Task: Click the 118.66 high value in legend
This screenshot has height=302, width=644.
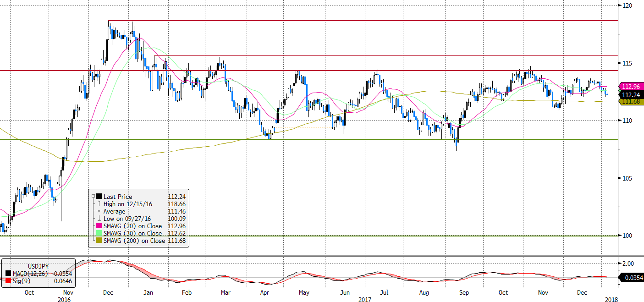Action: 177,204
